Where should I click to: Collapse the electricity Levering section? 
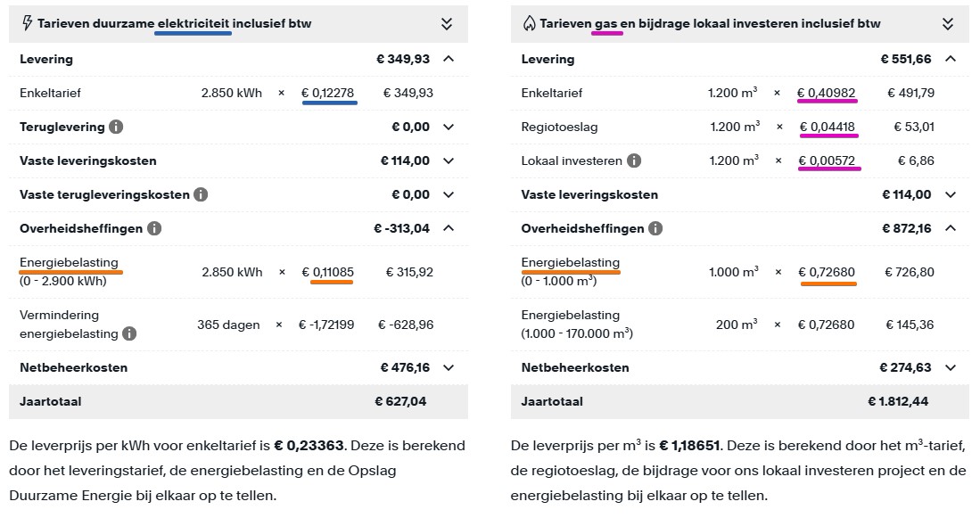[x=449, y=59]
